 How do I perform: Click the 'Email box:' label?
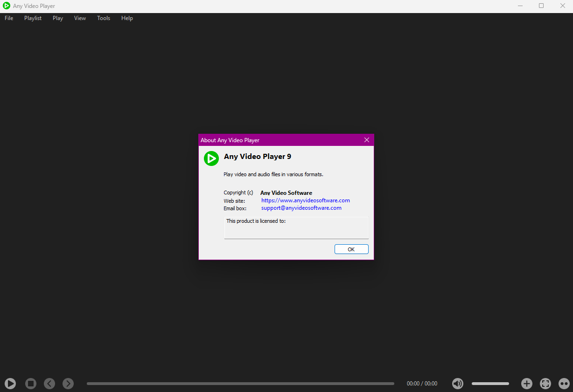click(235, 208)
